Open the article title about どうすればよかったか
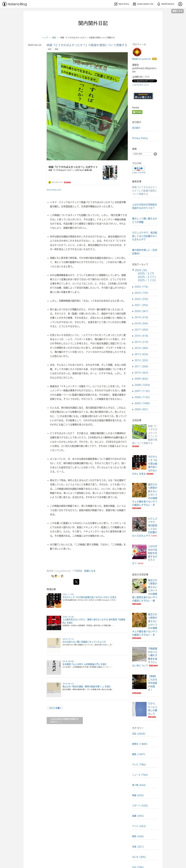This screenshot has height=868, width=186. pyautogui.click(x=87, y=45)
